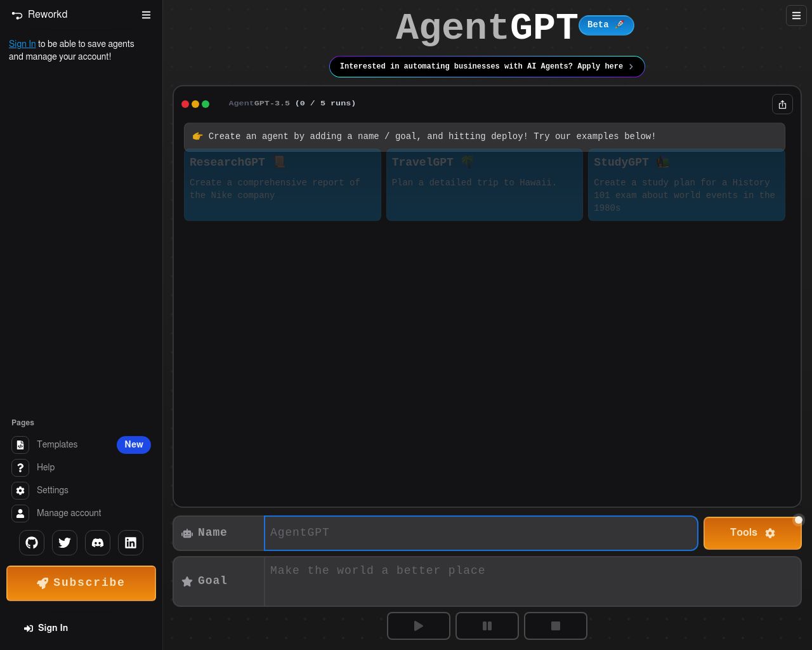This screenshot has width=812, height=650.
Task: Click the yellow window dot
Action: coord(195,104)
